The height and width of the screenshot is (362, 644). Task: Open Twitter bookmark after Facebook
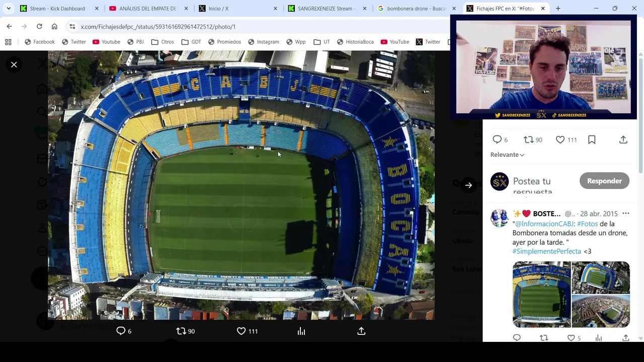tap(74, 42)
